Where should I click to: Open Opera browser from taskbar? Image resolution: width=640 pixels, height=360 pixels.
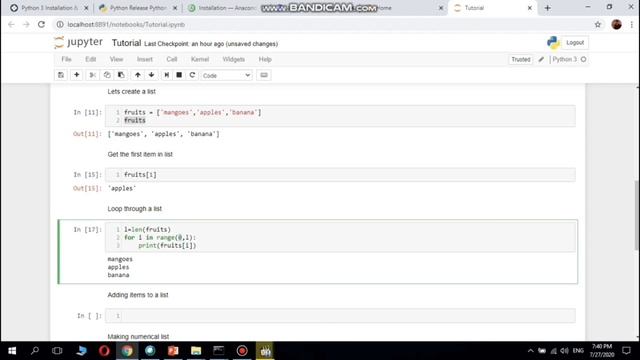point(104,351)
